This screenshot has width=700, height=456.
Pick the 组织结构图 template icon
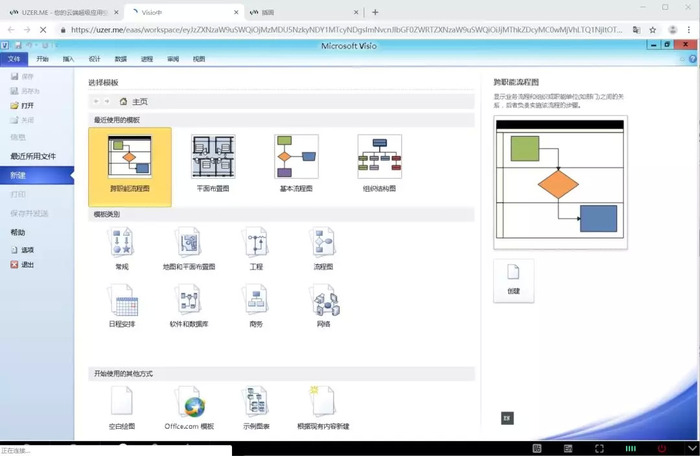coord(379,157)
